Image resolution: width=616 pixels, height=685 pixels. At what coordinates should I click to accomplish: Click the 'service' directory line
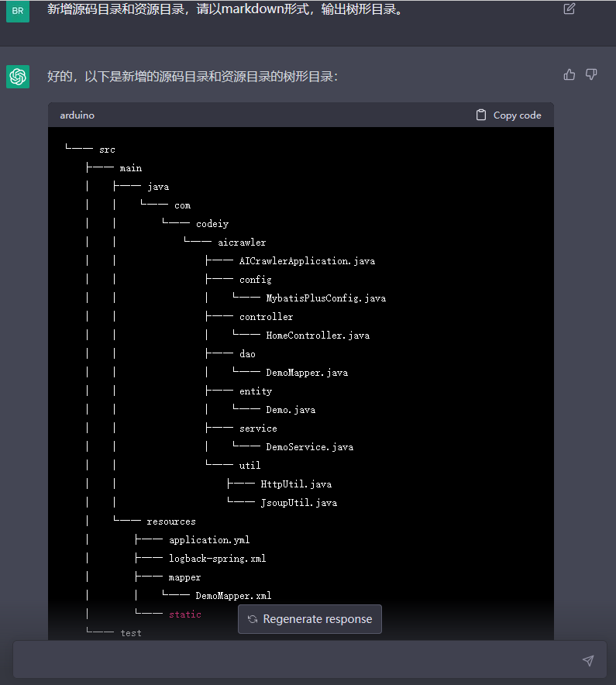pyautogui.click(x=258, y=429)
